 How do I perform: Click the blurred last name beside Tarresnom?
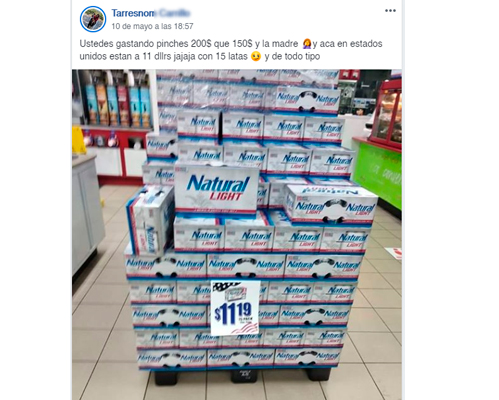(x=174, y=13)
